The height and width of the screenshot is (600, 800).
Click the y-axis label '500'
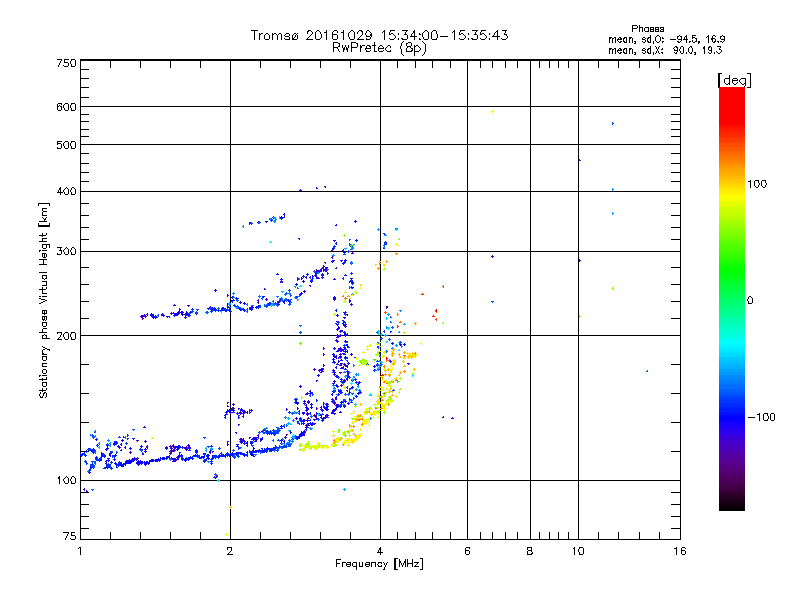pyautogui.click(x=66, y=145)
